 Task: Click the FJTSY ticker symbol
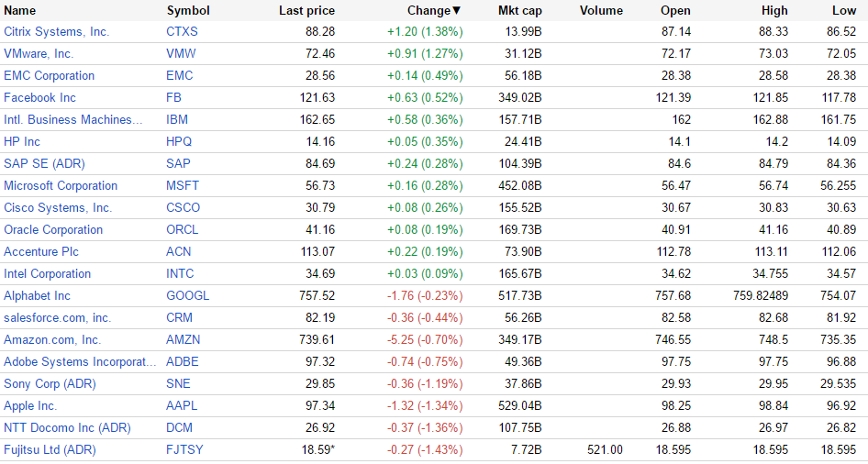185,450
